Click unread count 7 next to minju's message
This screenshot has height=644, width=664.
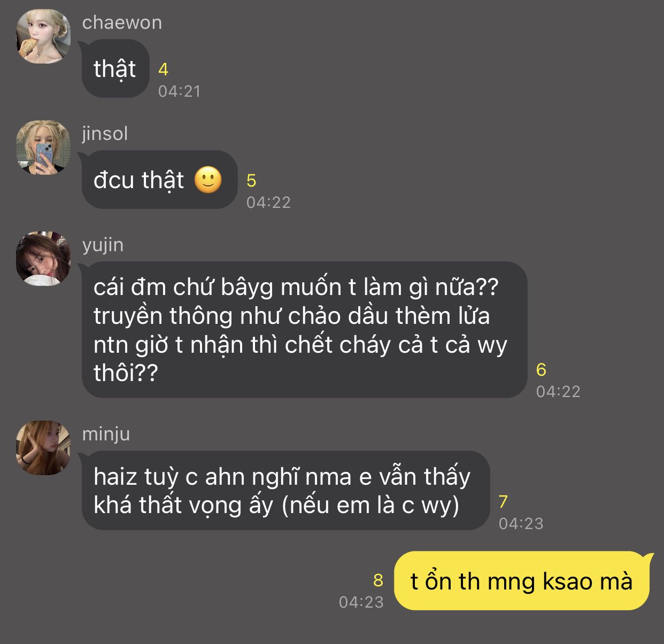click(x=503, y=501)
